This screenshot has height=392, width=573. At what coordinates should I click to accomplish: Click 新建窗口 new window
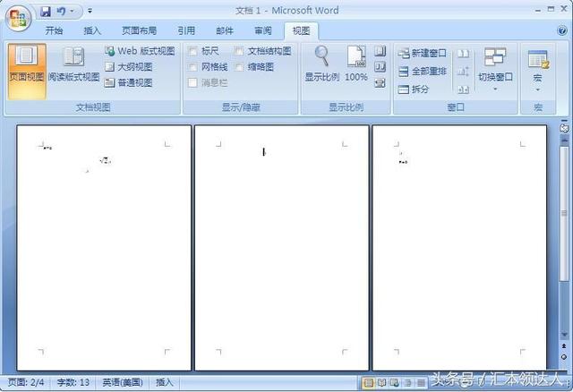(x=422, y=53)
